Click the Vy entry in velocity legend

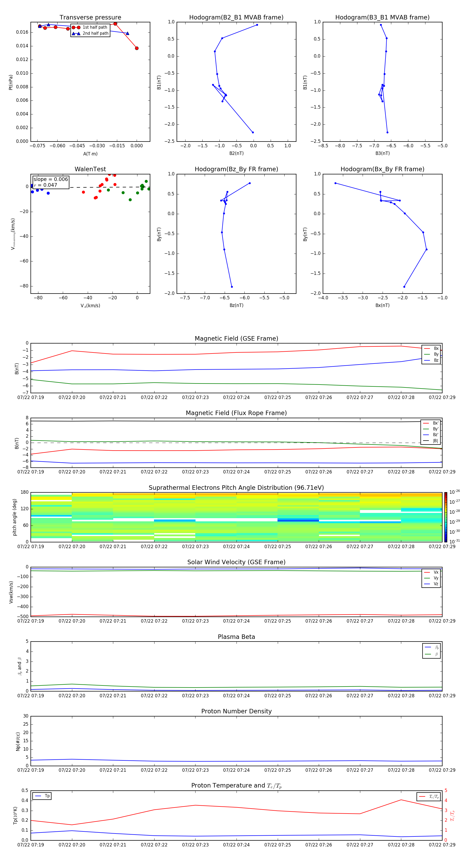(x=431, y=578)
